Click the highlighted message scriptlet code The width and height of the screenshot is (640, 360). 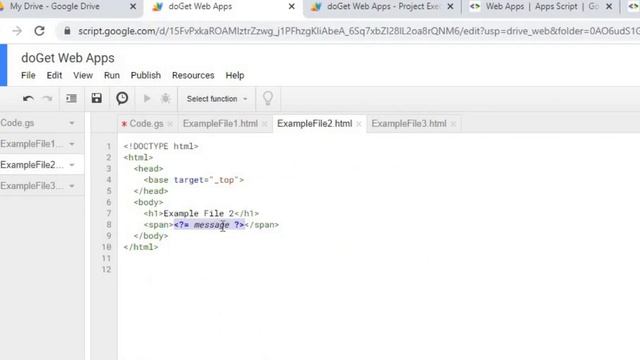209,225
